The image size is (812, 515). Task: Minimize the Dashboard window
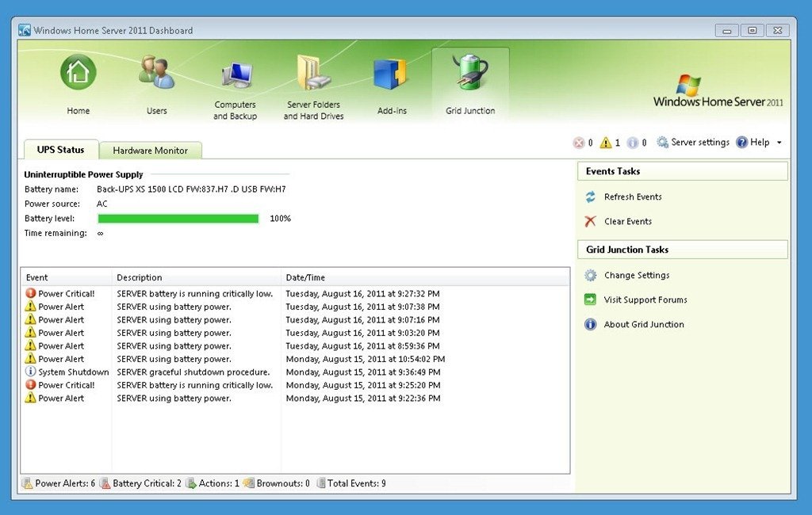click(x=726, y=31)
